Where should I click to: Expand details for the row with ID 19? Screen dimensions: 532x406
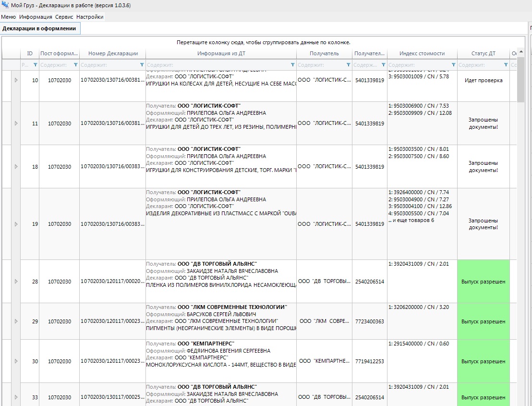point(16,224)
